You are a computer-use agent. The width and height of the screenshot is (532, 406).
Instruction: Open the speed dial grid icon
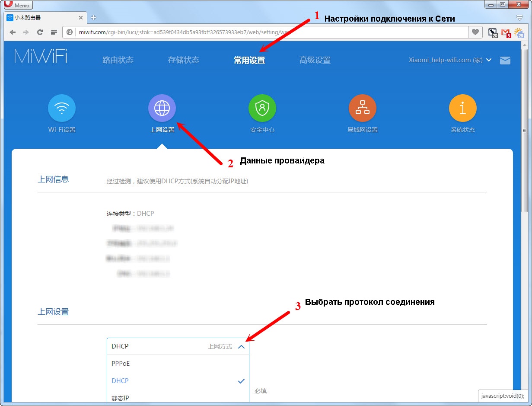click(x=54, y=32)
